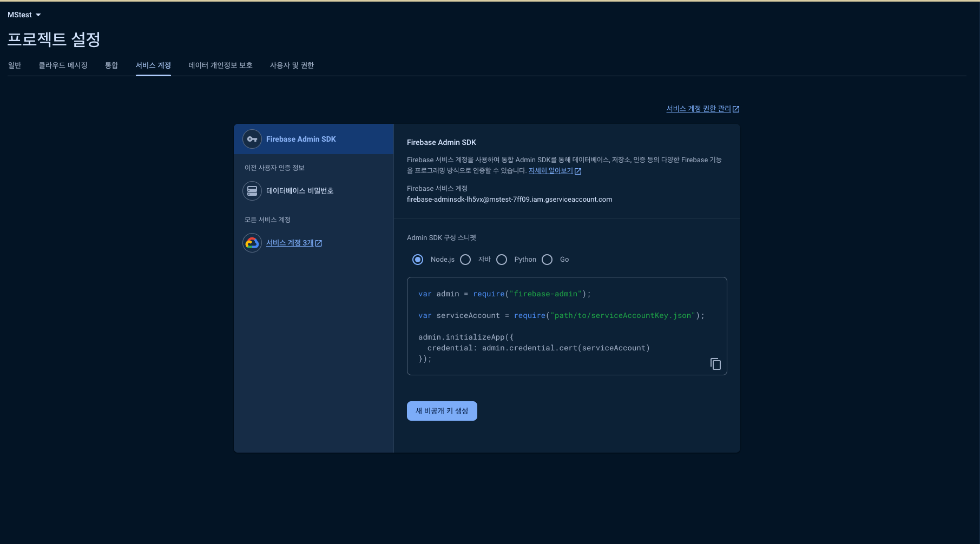The height and width of the screenshot is (544, 980).
Task: Click inside the Node.js code snippet box
Action: pyautogui.click(x=567, y=326)
